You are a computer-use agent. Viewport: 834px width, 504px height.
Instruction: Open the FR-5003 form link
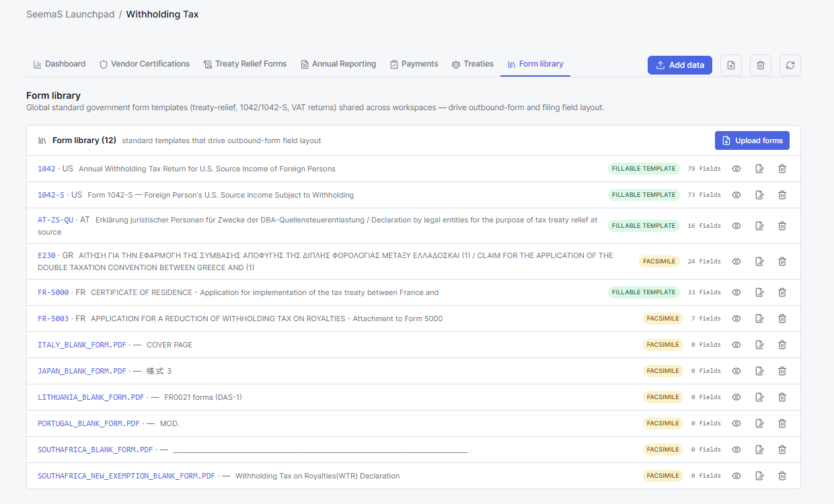click(53, 319)
